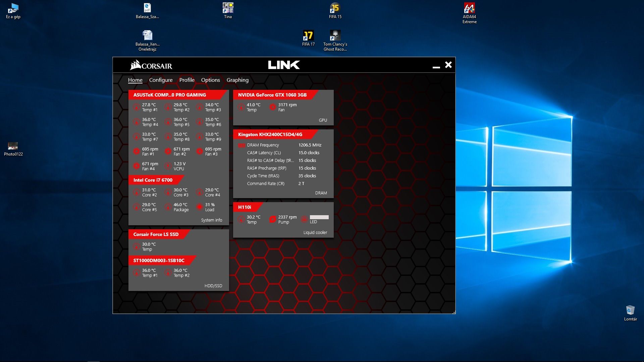Click the Core #5 temperature icon
Image resolution: width=644 pixels, height=362 pixels.
(137, 207)
